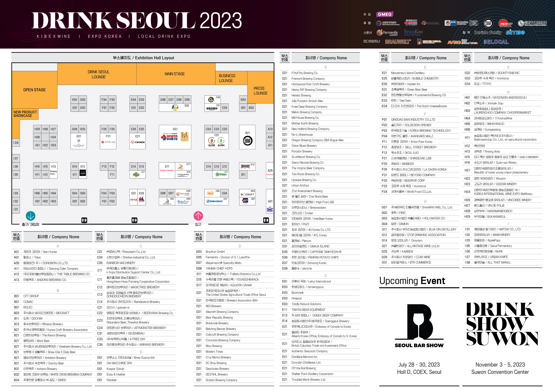Viewport: 555px width, 392px height.
Task: Click the pink entrance arrow icon
Action: point(198,216)
